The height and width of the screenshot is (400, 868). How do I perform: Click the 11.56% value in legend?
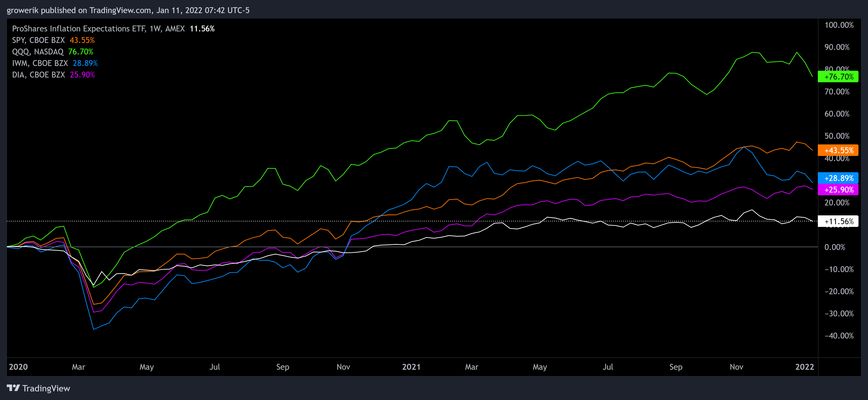[x=202, y=29]
